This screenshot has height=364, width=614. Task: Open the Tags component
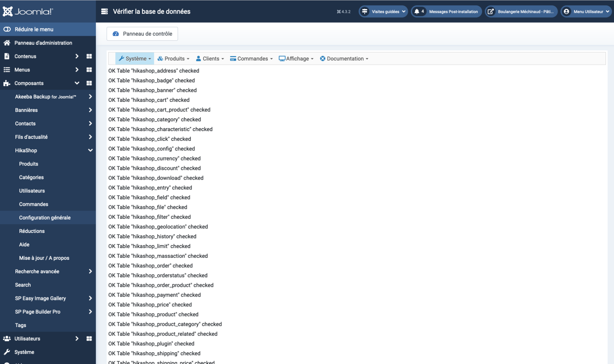(21, 325)
